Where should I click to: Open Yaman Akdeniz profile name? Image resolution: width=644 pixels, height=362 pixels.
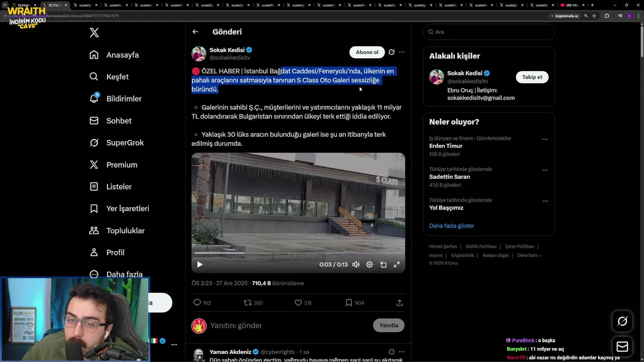tap(230, 352)
